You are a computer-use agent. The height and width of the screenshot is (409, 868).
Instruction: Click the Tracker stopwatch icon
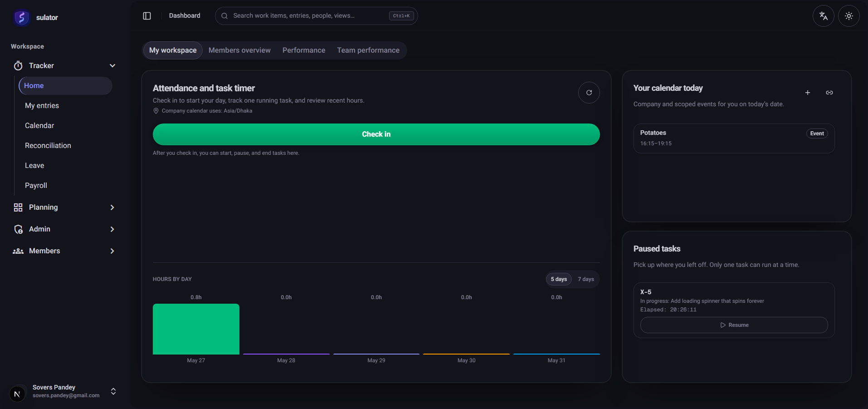tap(18, 66)
